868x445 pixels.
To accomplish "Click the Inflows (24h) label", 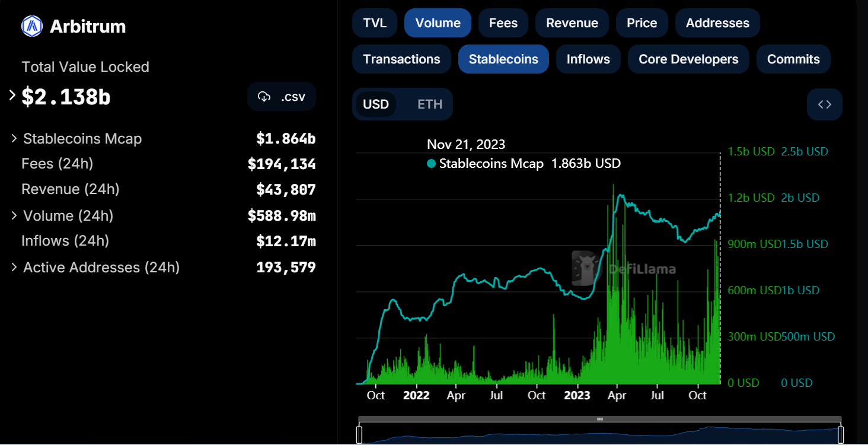I will click(x=65, y=240).
